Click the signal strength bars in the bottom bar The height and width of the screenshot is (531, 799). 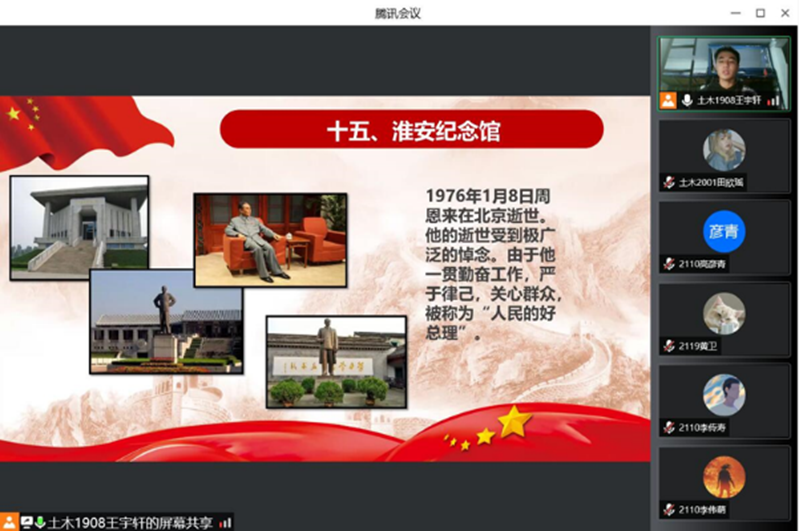click(x=226, y=522)
